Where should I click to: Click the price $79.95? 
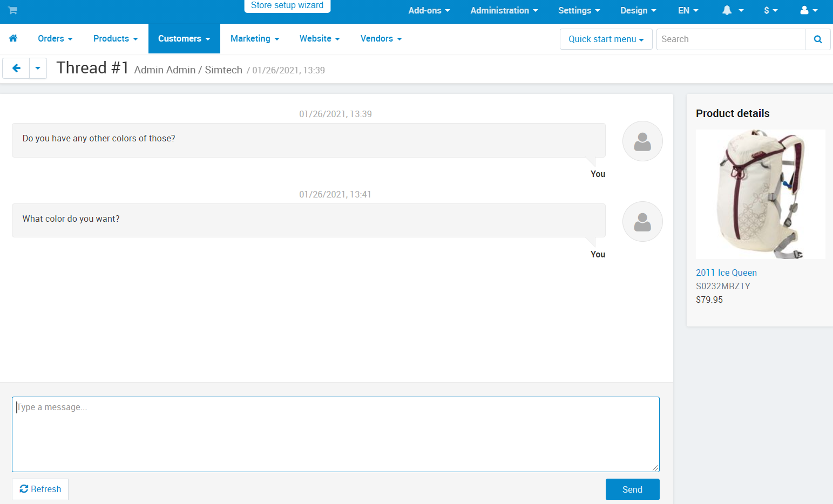[709, 299]
